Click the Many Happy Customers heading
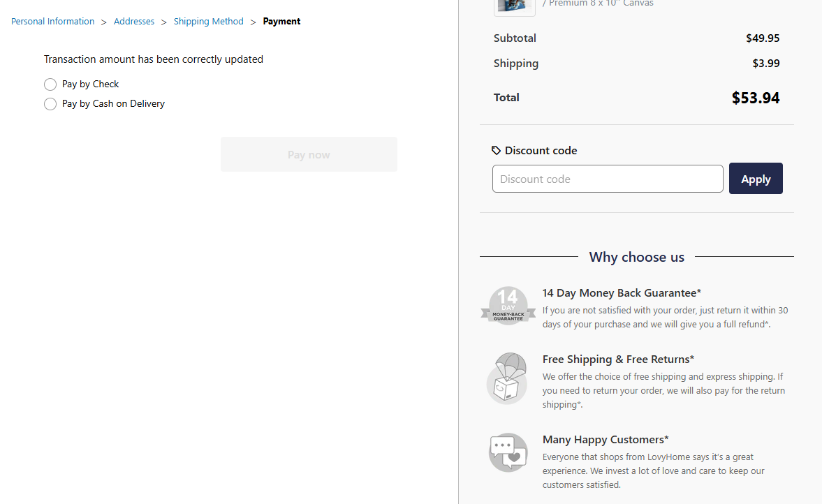The image size is (822, 504). point(606,440)
